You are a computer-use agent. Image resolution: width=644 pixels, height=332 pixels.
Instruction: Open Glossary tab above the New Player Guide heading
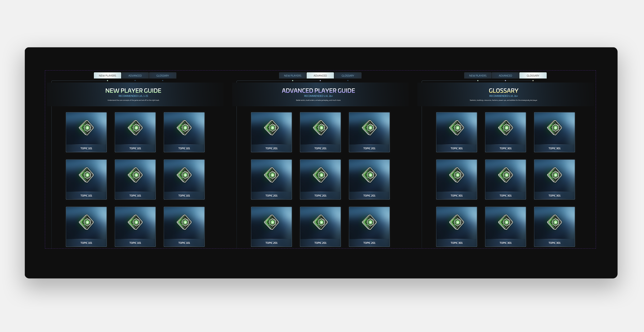coord(162,76)
